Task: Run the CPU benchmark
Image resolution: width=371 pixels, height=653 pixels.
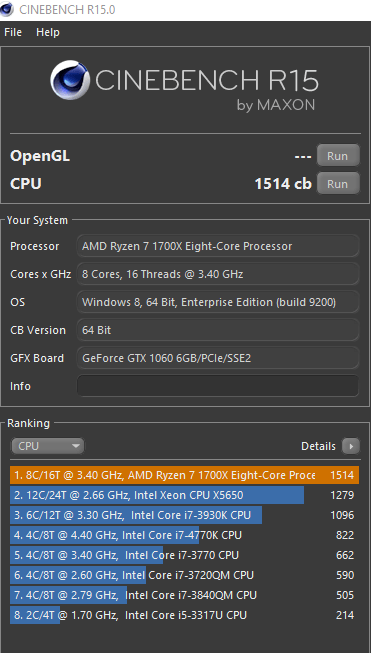Action: (338, 184)
